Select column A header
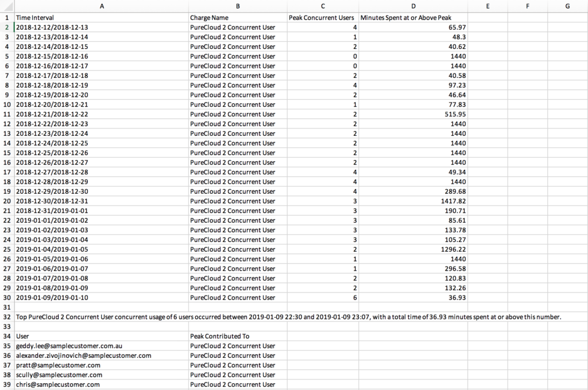Image resolution: width=588 pixels, height=390 pixels. pos(102,6)
